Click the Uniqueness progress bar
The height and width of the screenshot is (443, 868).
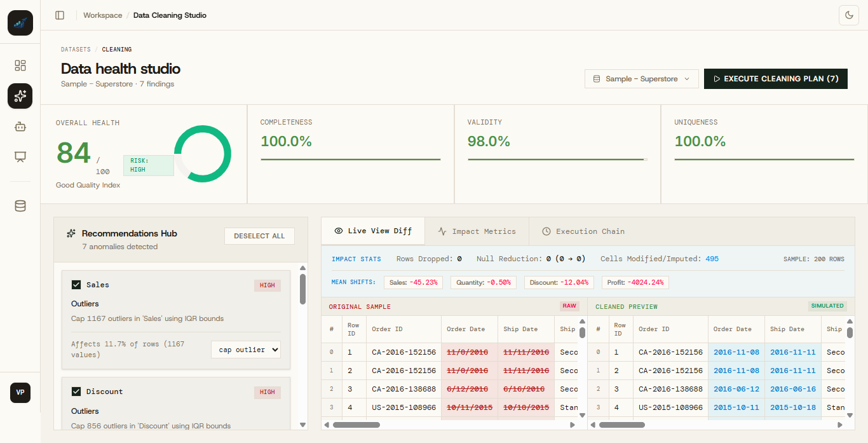764,160
